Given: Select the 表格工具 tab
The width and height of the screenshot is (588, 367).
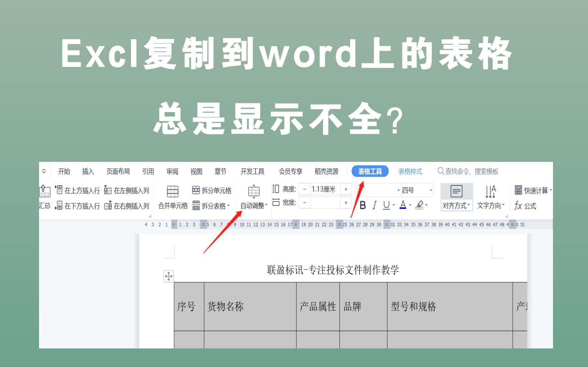Looking at the screenshot, I should tap(370, 171).
